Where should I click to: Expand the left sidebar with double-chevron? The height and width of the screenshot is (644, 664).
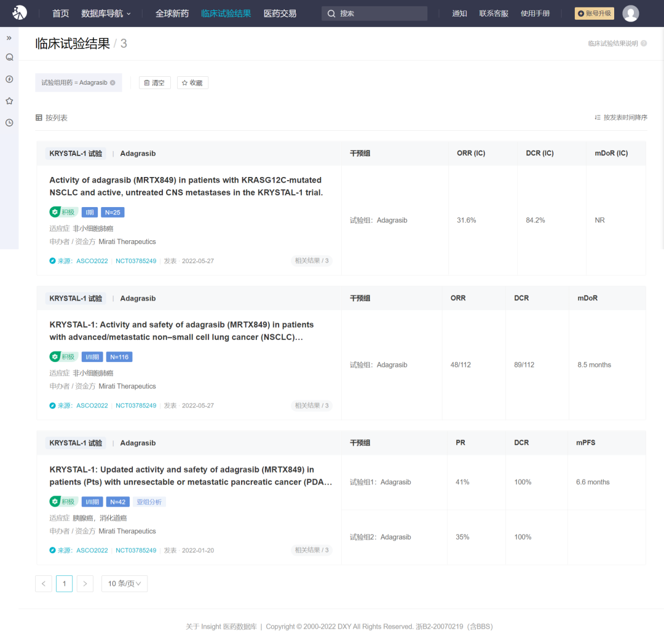point(9,37)
